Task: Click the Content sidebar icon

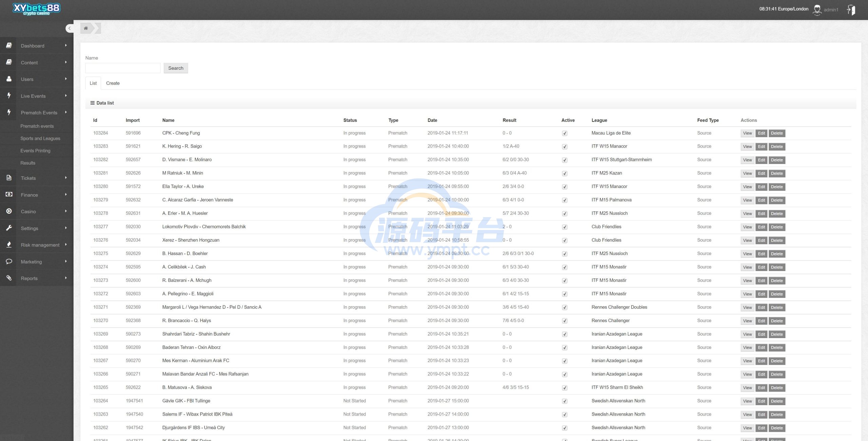Action: coord(9,62)
